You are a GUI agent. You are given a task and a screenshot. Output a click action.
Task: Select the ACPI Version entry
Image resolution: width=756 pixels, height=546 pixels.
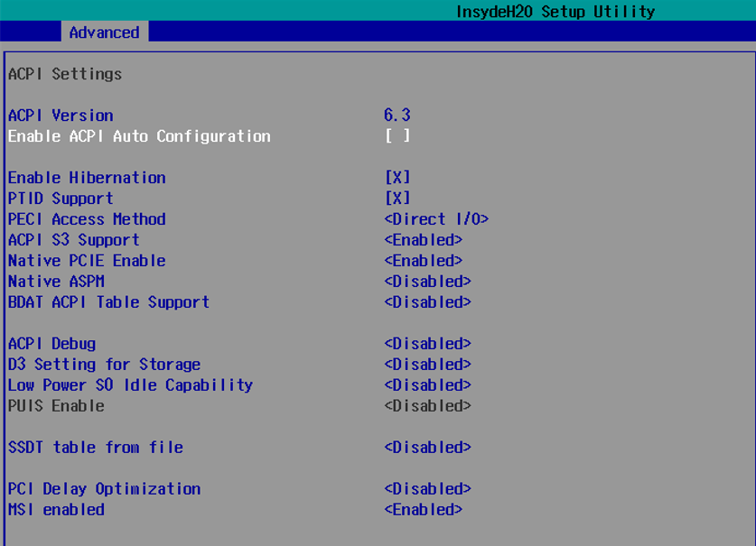61,116
